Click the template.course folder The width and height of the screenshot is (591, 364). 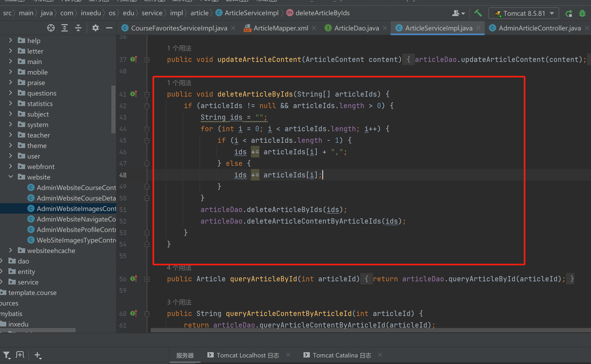(32, 292)
